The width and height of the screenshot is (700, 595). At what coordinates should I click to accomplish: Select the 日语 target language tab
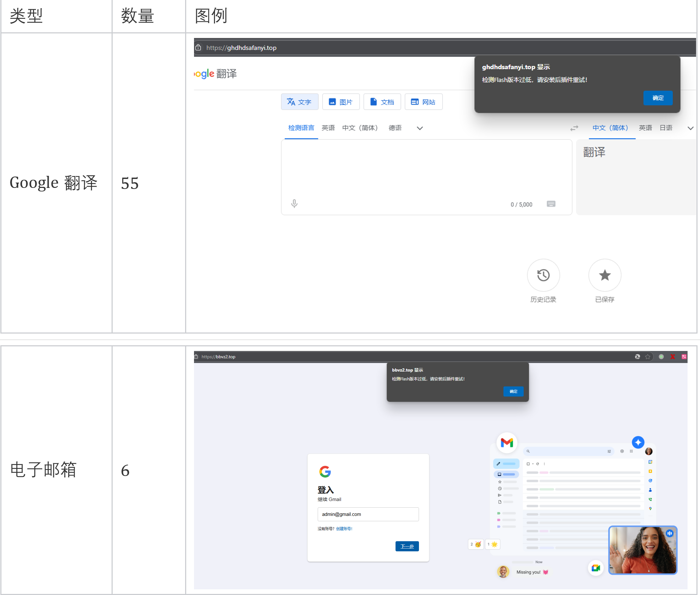coord(666,128)
